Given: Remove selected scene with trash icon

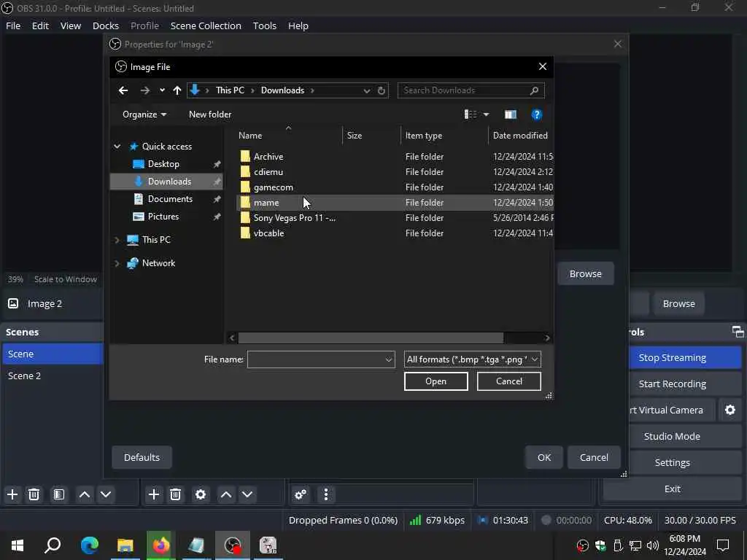Looking at the screenshot, I should 34,494.
